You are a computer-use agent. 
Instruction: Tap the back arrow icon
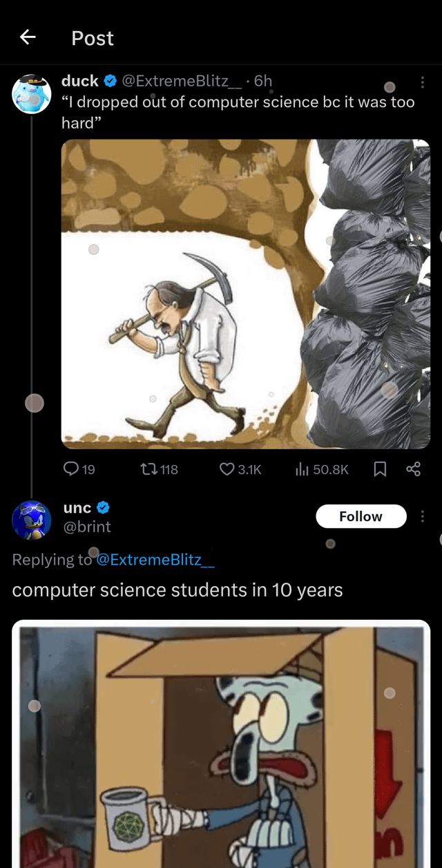point(28,37)
